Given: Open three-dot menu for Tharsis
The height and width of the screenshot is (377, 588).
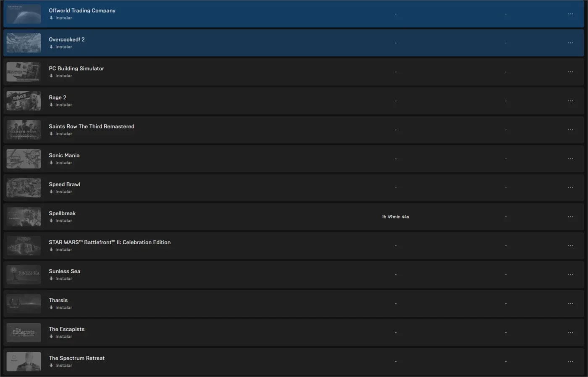Looking at the screenshot, I should point(570,304).
